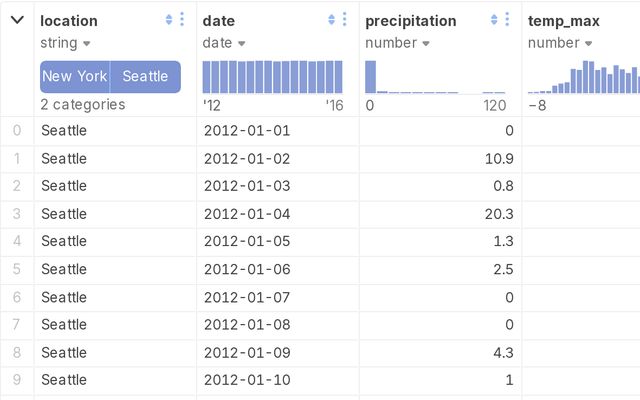
Task: Click the precipitation column header name
Action: point(410,20)
